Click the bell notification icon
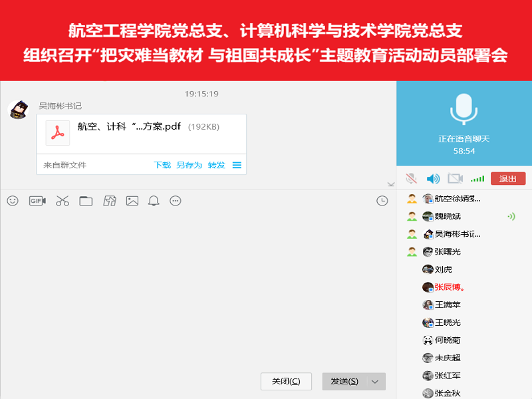This screenshot has width=532, height=399. 154,201
